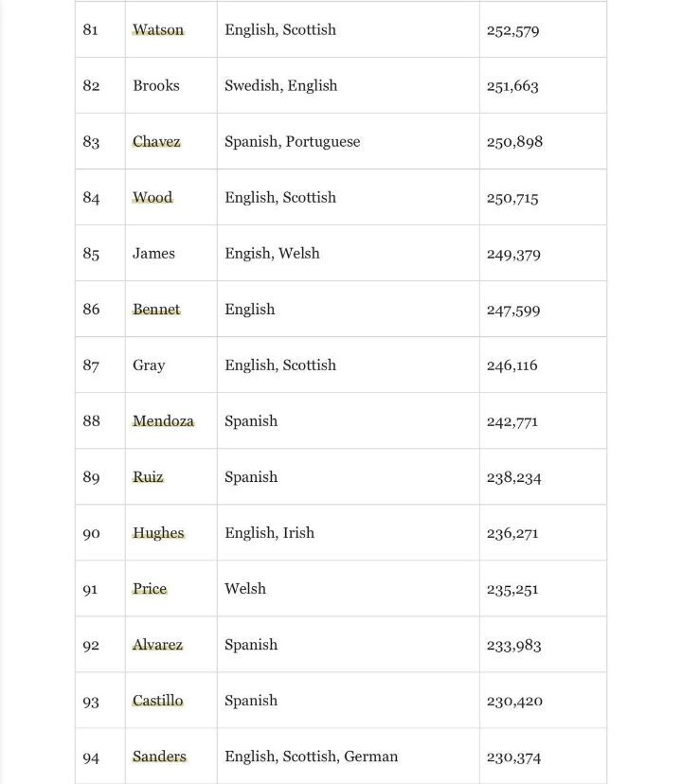Viewport: 682px width, 784px height.
Task: Click the Chavez surname link
Action: point(156,141)
